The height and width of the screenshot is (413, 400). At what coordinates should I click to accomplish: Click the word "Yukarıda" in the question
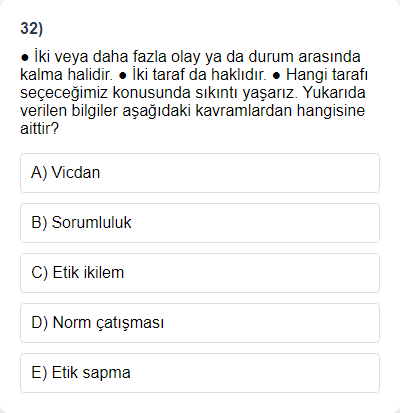[334, 93]
